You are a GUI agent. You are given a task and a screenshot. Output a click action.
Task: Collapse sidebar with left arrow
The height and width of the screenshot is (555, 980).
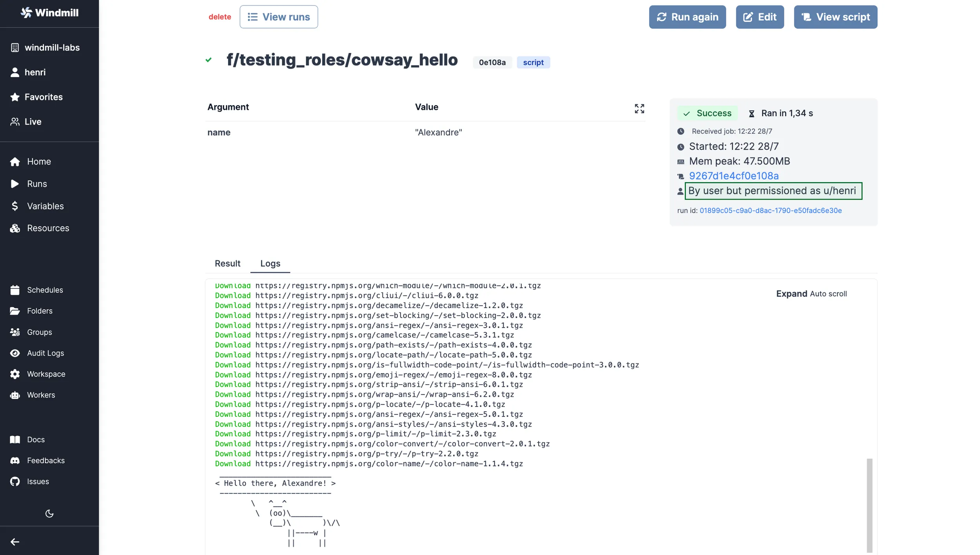15,542
